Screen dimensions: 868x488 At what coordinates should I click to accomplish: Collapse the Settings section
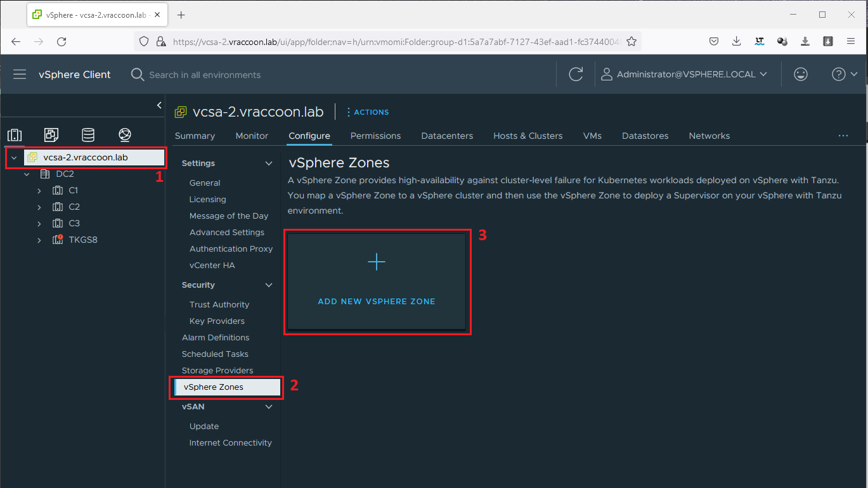pyautogui.click(x=269, y=163)
